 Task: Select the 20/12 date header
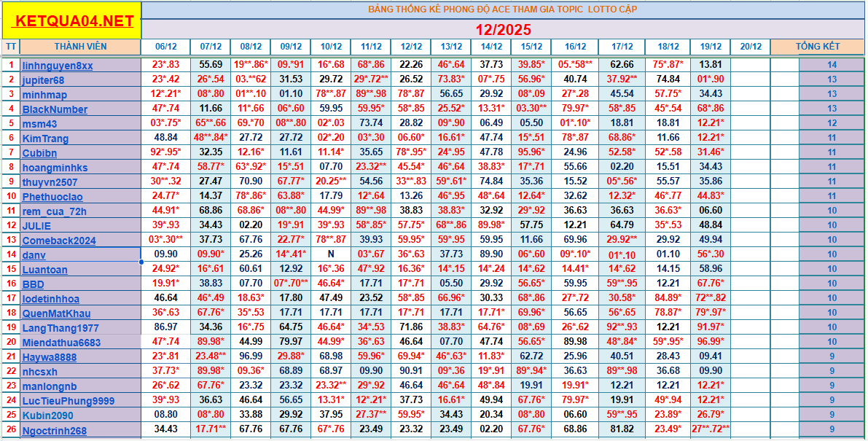(750, 47)
